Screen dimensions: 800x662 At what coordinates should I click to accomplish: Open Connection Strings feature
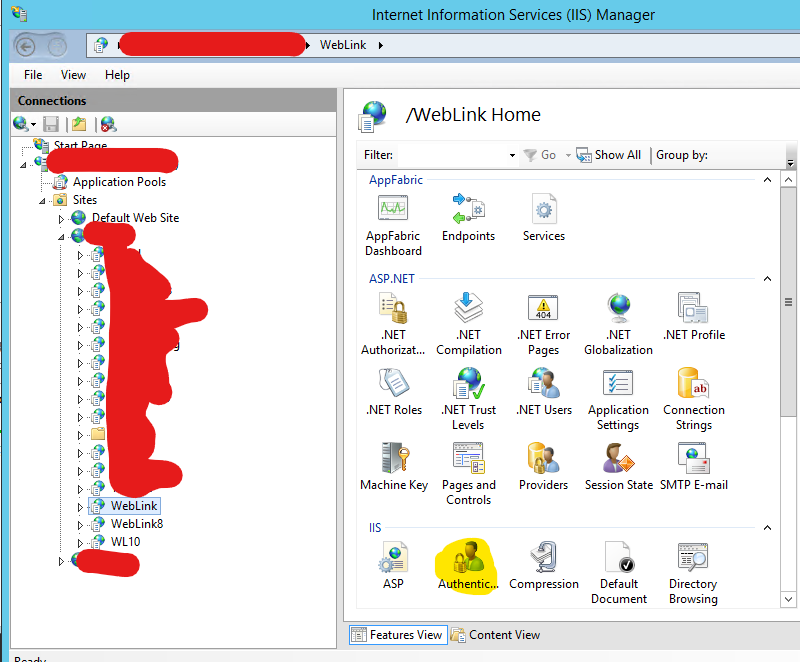tap(694, 399)
